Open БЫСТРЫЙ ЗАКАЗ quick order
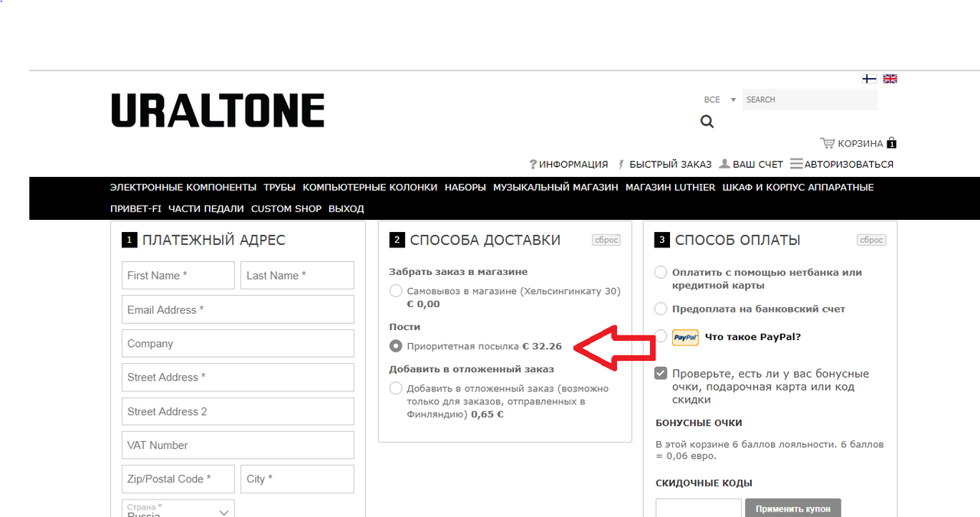 coord(664,164)
